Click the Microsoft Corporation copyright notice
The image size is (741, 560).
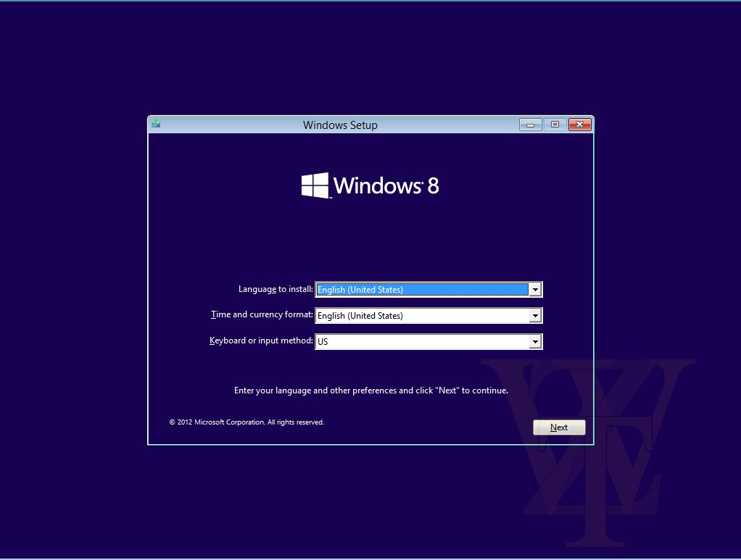click(247, 422)
